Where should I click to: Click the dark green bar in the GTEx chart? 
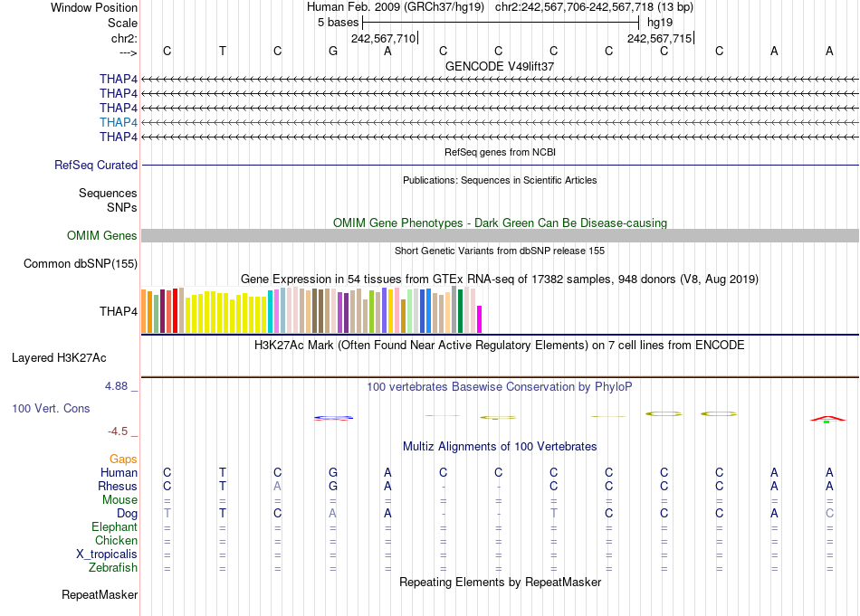[460, 311]
